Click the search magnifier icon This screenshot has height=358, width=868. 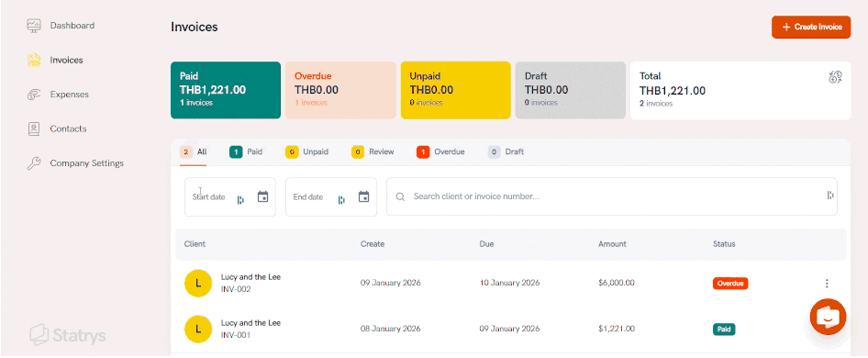tap(401, 196)
